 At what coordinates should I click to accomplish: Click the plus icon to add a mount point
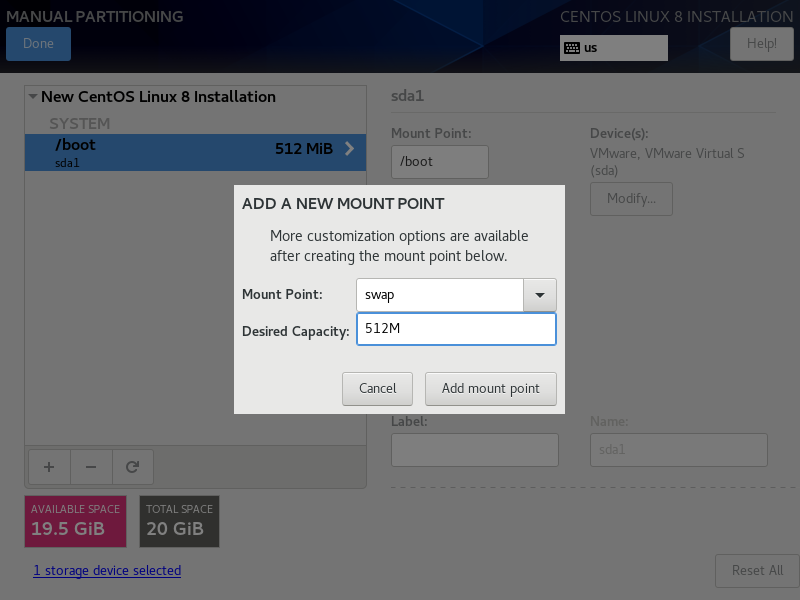[x=49, y=467]
